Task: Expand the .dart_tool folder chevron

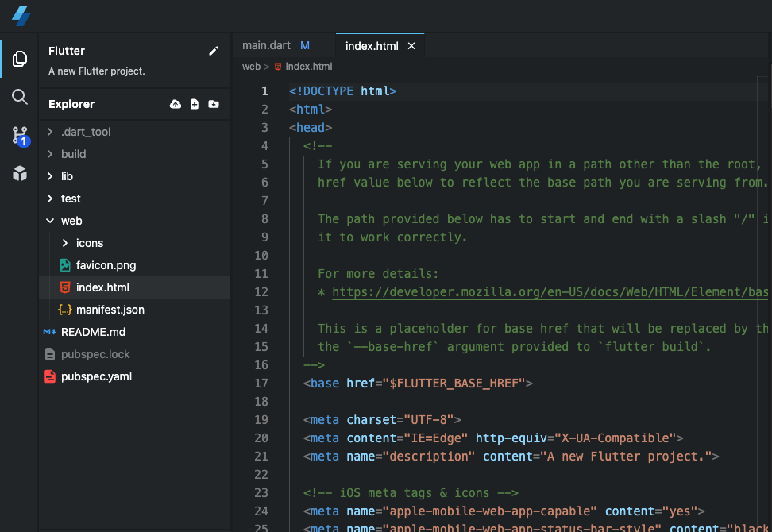Action: [x=50, y=132]
